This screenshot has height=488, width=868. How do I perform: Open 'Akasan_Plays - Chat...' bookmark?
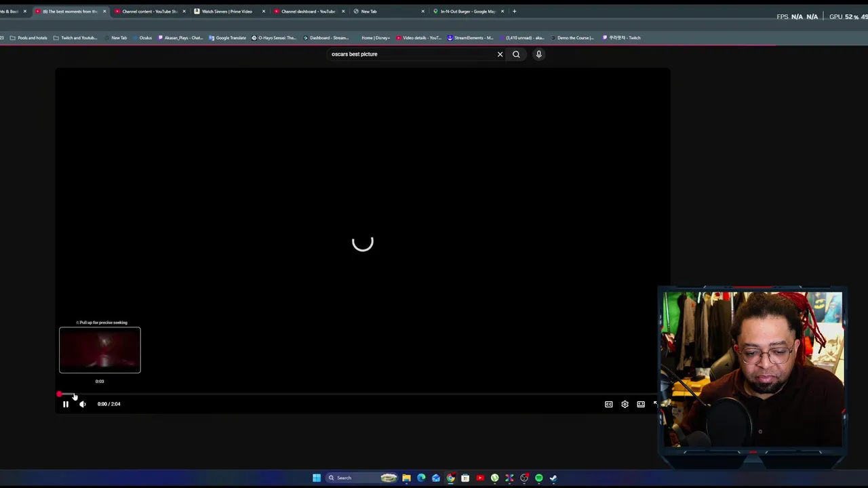180,38
